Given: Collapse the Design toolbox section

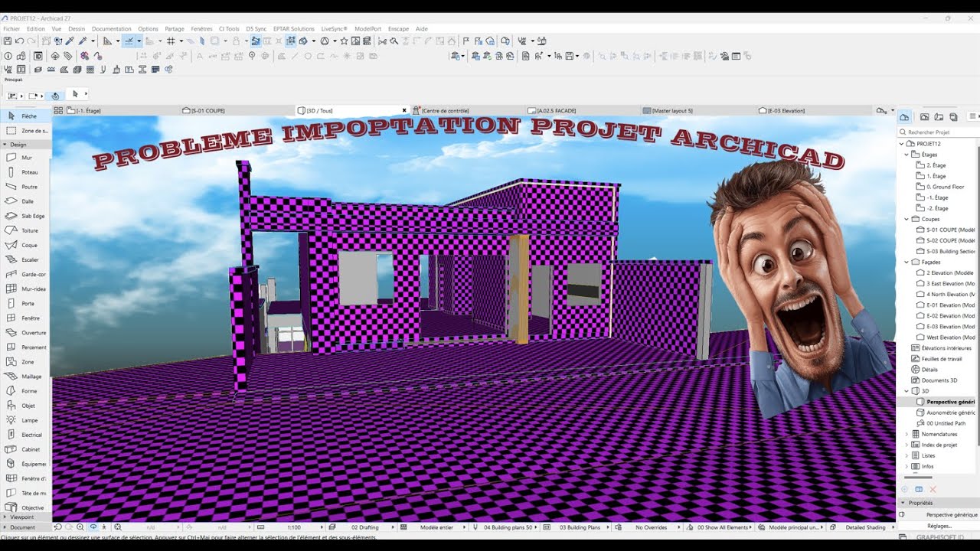Looking at the screenshot, I should pyautogui.click(x=5, y=145).
